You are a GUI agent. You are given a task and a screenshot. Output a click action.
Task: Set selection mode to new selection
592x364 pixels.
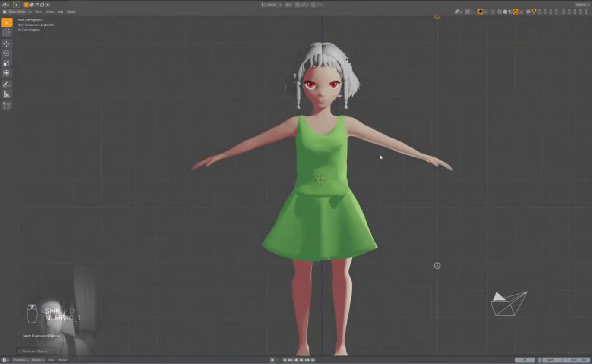[x=26, y=5]
